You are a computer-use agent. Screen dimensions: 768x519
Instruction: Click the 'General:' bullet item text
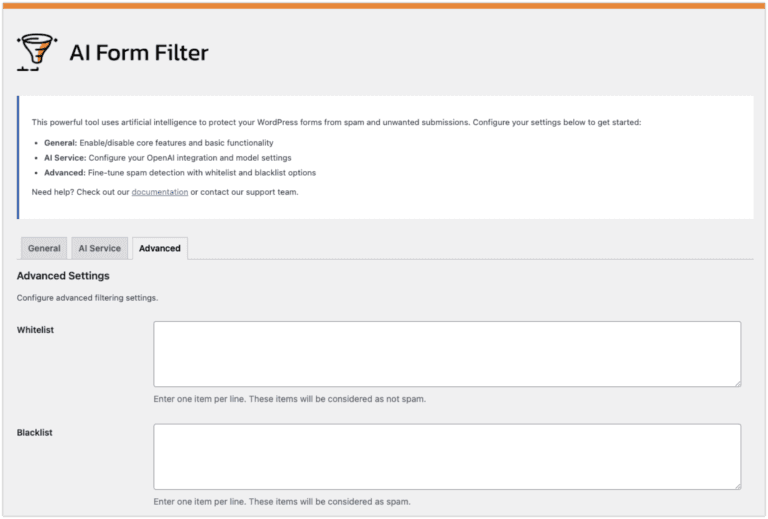coord(159,143)
